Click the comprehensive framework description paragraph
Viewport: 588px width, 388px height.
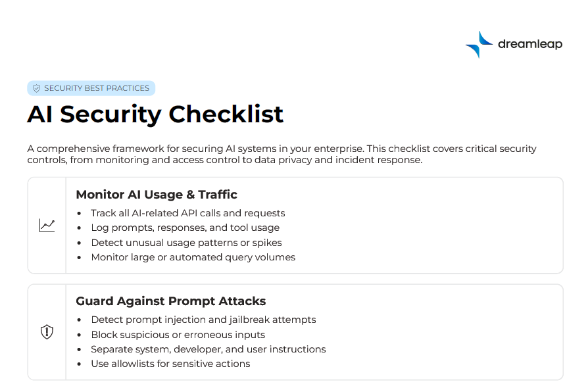(x=282, y=154)
